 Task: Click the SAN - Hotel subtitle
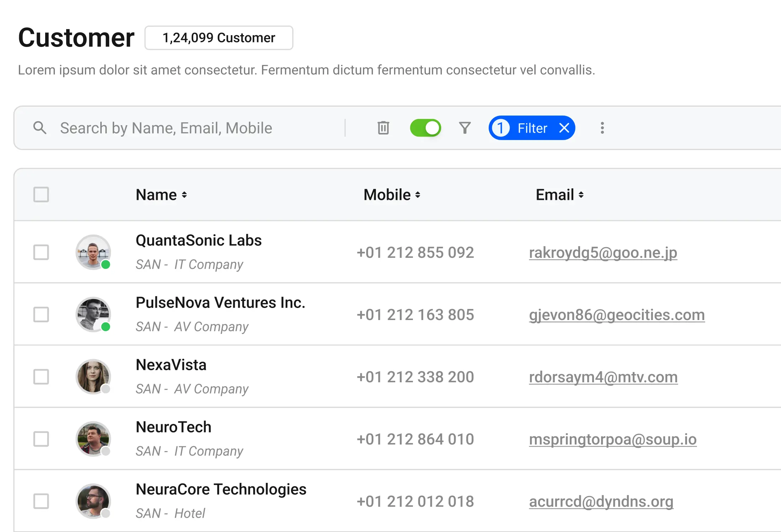(x=170, y=513)
